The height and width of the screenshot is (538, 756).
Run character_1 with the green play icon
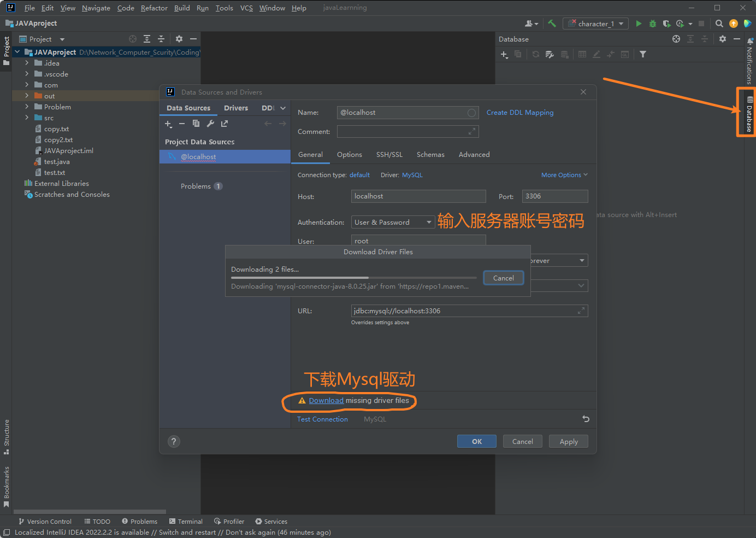pyautogui.click(x=639, y=24)
